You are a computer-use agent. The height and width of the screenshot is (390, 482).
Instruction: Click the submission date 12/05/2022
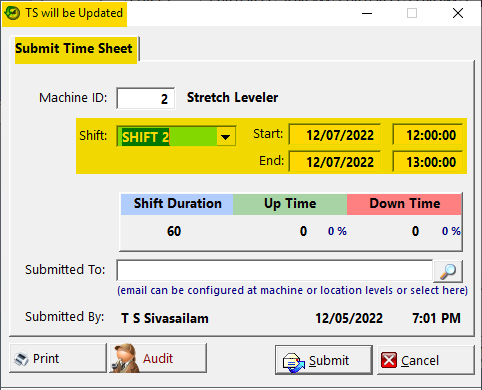349,318
